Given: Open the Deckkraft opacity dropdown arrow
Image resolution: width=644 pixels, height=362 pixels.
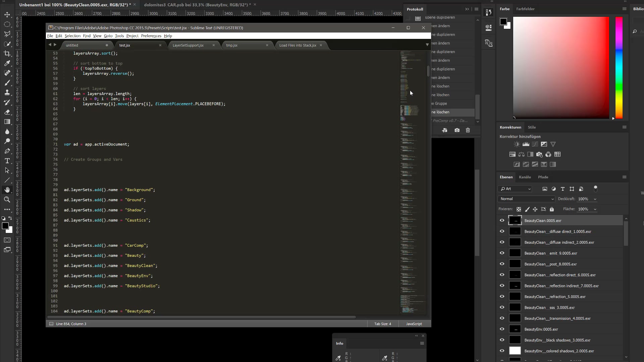Looking at the screenshot, I should [595, 199].
